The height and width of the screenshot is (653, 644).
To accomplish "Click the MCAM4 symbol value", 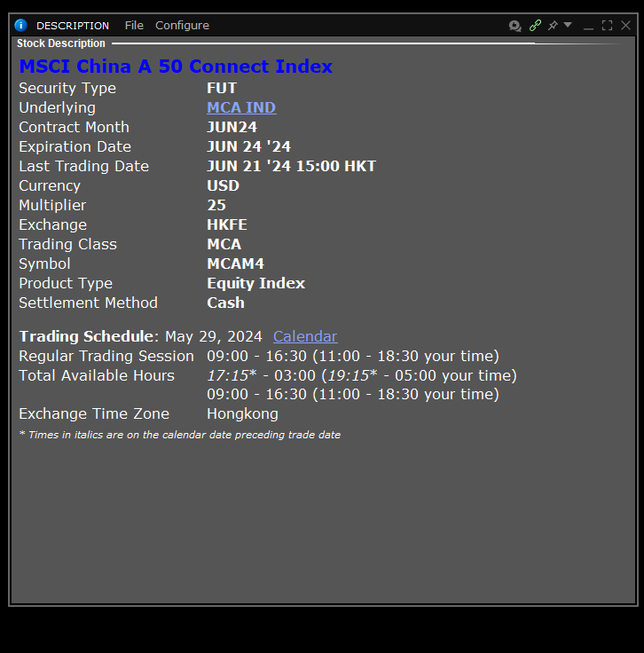I will click(235, 264).
